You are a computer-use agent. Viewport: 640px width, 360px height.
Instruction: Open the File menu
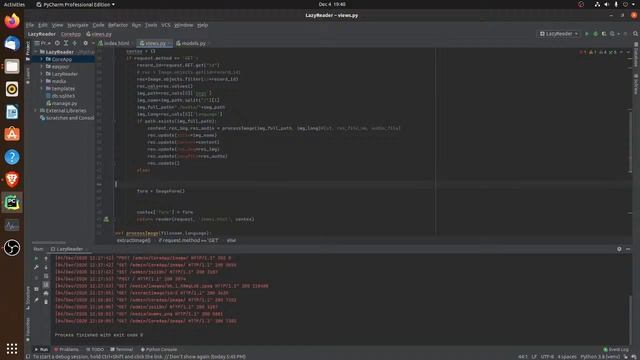(x=30, y=25)
